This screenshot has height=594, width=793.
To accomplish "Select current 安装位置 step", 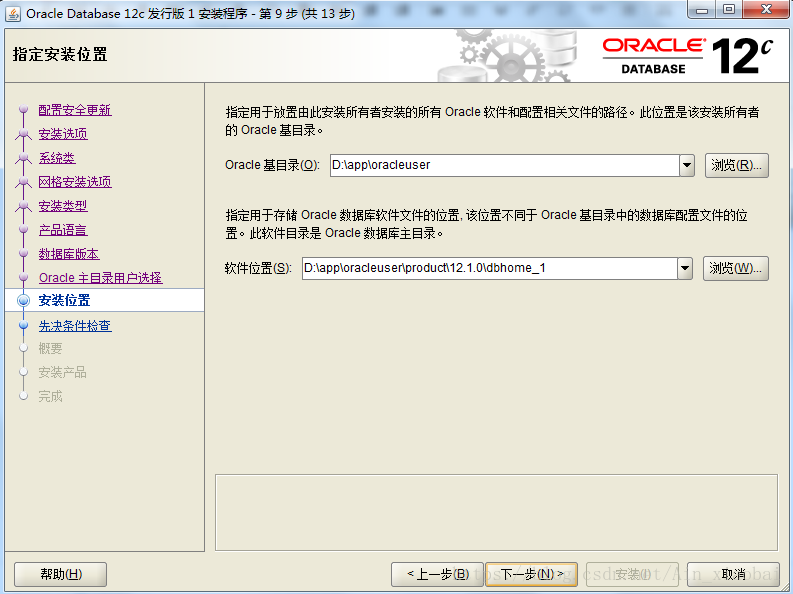I will pos(64,300).
